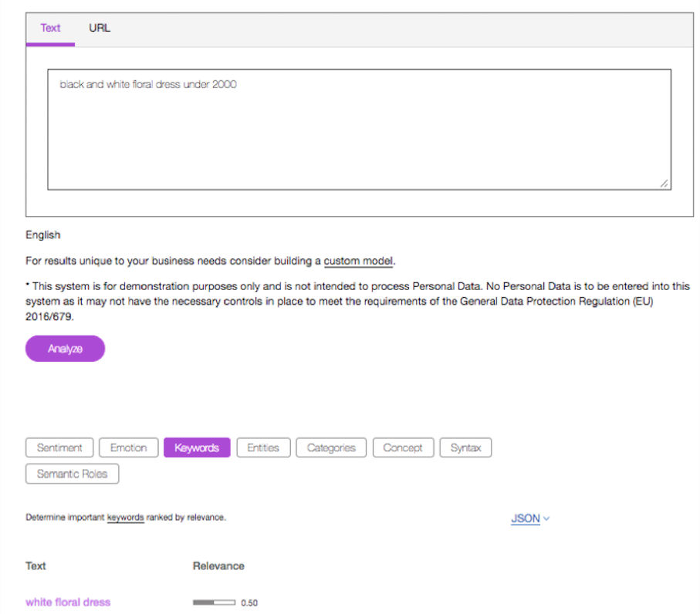This screenshot has width=700, height=614.
Task: Follow the underlined keywords link
Action: [x=126, y=518]
